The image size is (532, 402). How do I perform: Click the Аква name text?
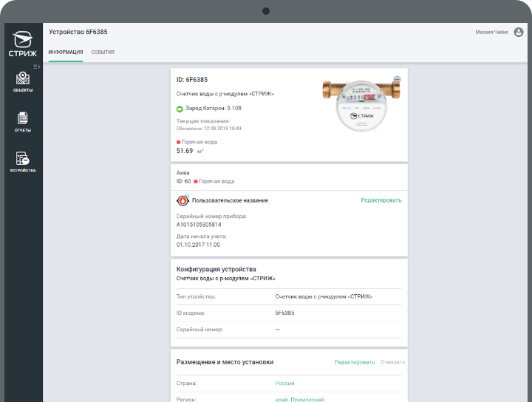(183, 173)
